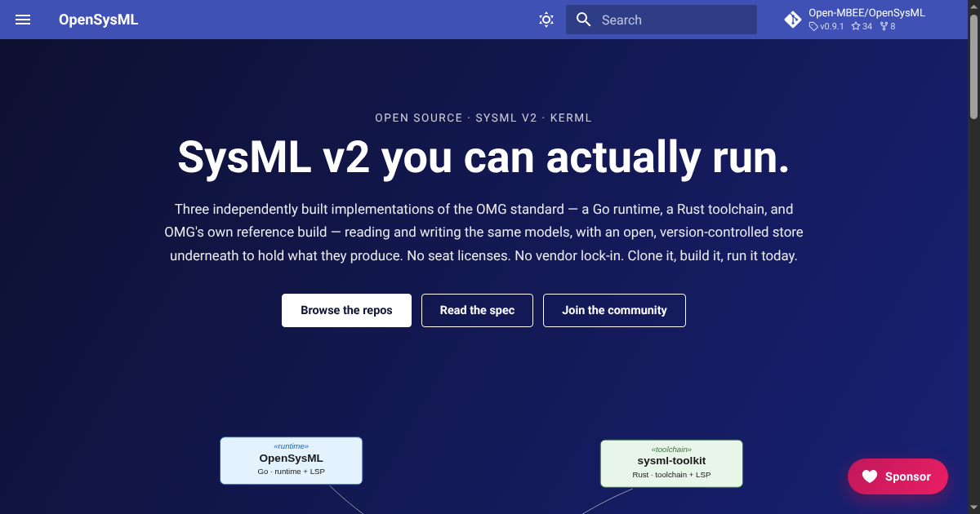Image resolution: width=980 pixels, height=514 pixels.
Task: Click Browse the repos button
Action: tap(346, 310)
